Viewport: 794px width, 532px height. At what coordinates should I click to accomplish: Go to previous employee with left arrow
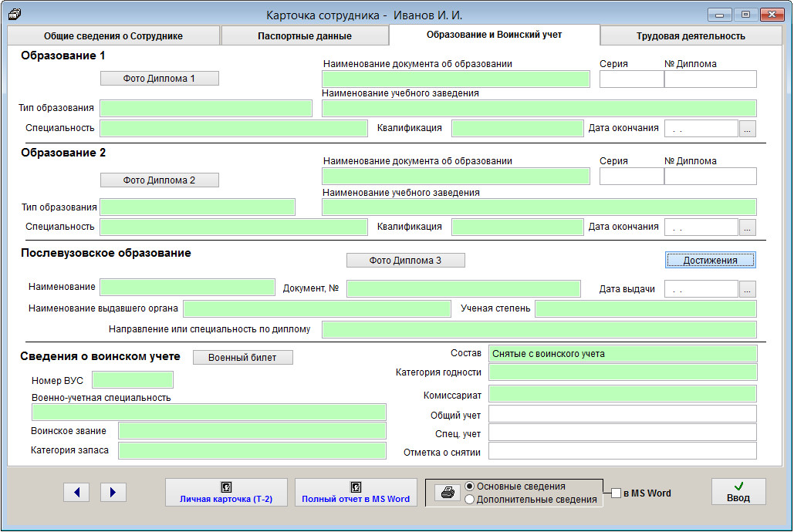(76, 492)
